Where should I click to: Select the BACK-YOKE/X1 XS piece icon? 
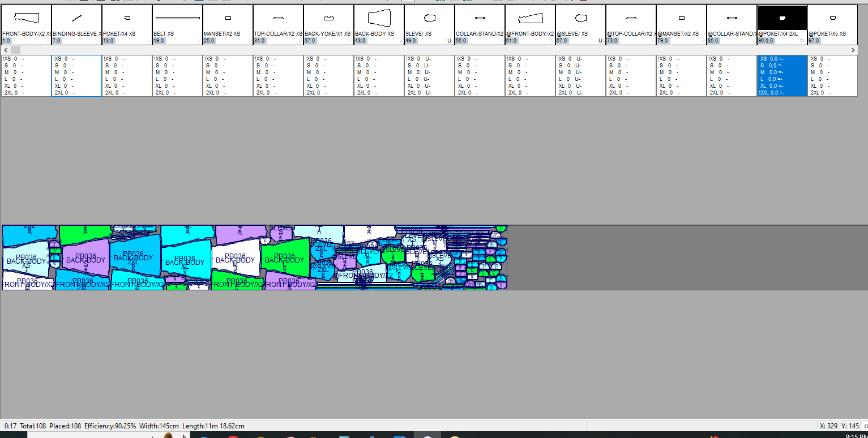328,18
